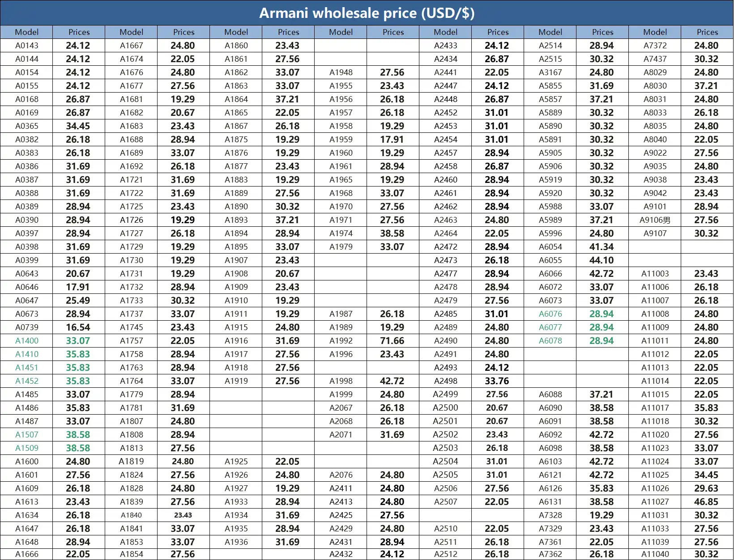Click model cell A1667

coord(132,46)
